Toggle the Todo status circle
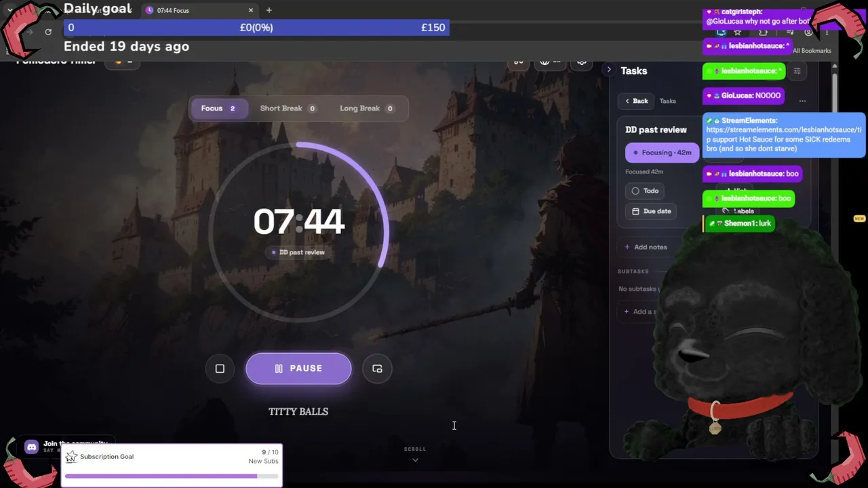The width and height of the screenshot is (868, 488). pos(635,191)
